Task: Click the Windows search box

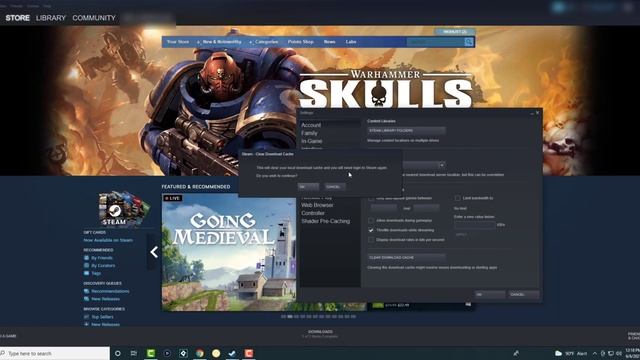Action: coord(55,353)
